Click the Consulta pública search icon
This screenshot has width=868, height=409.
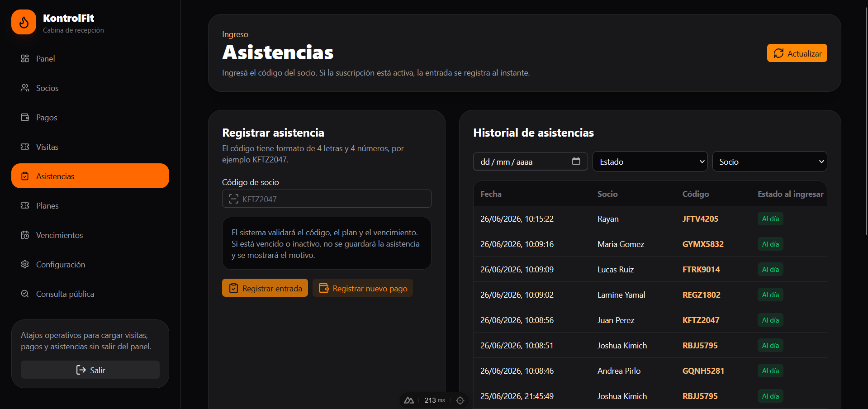point(25,294)
